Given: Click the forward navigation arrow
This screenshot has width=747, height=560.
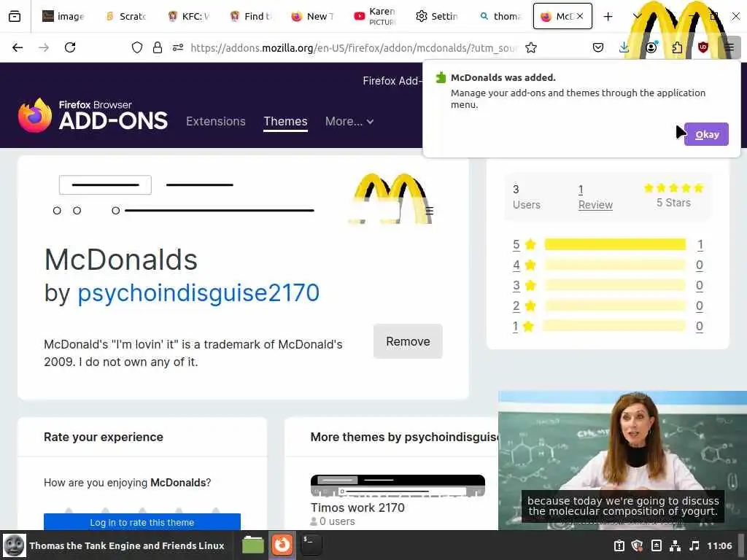Looking at the screenshot, I should (44, 47).
